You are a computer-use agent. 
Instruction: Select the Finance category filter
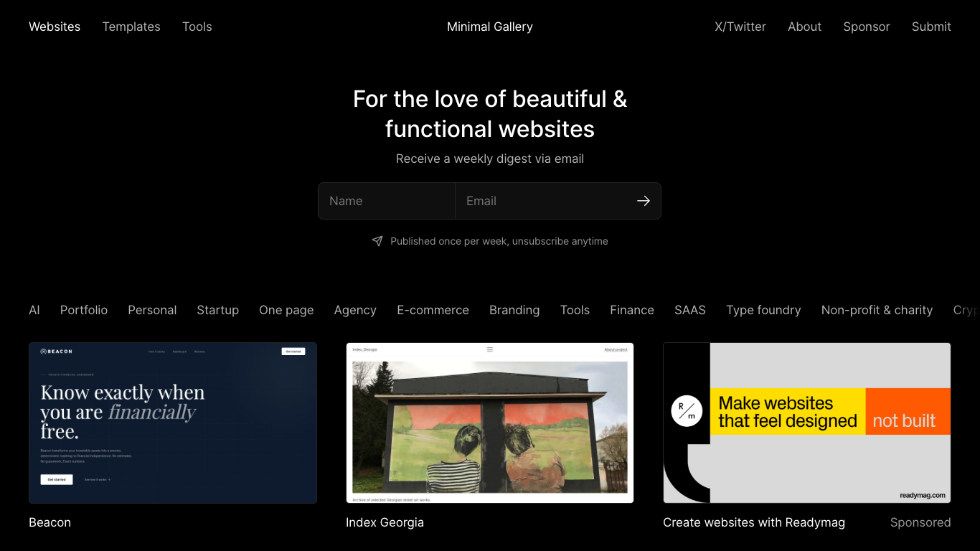[x=632, y=310]
